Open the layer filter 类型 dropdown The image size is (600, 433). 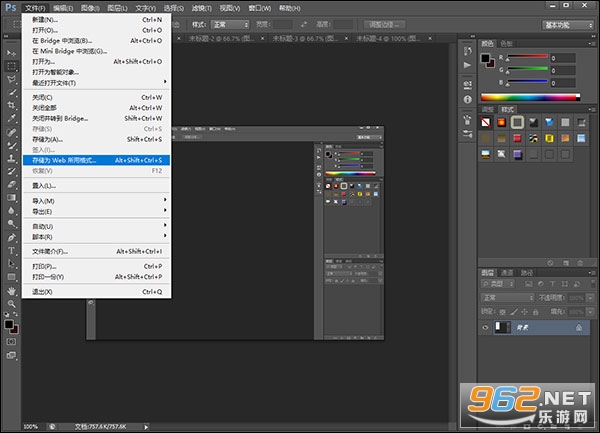[x=497, y=284]
